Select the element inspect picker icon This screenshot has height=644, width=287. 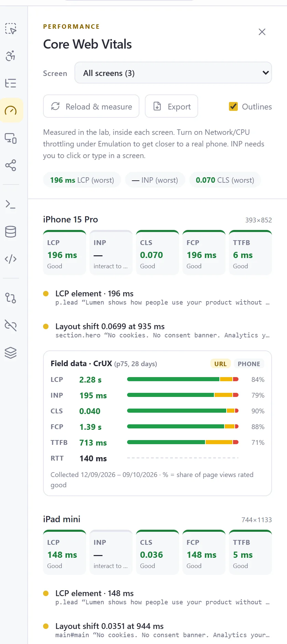click(11, 28)
